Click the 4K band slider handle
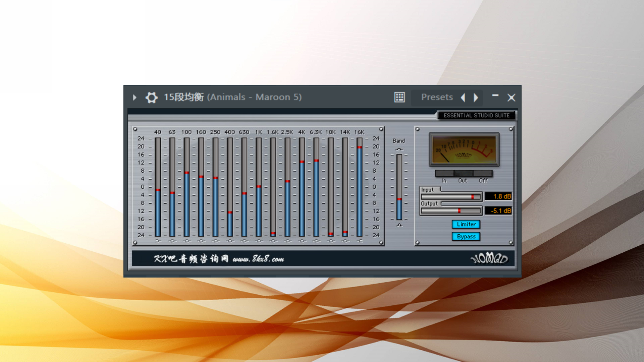 pyautogui.click(x=302, y=162)
